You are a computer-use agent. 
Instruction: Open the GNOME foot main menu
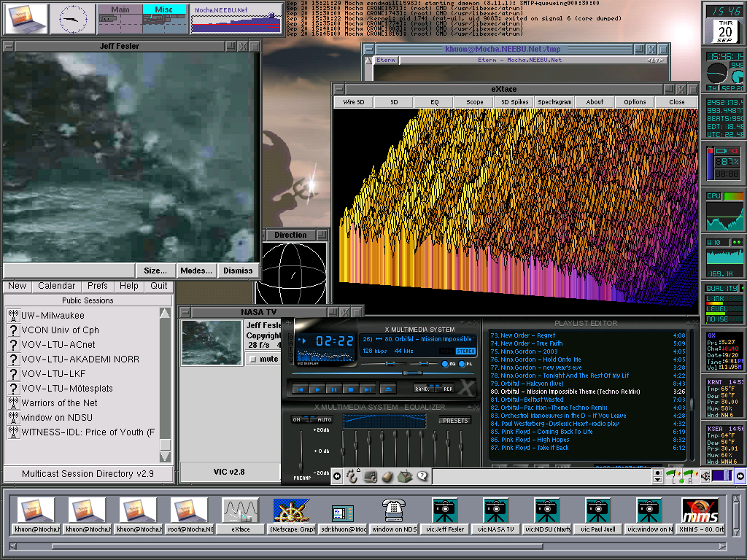352,476
